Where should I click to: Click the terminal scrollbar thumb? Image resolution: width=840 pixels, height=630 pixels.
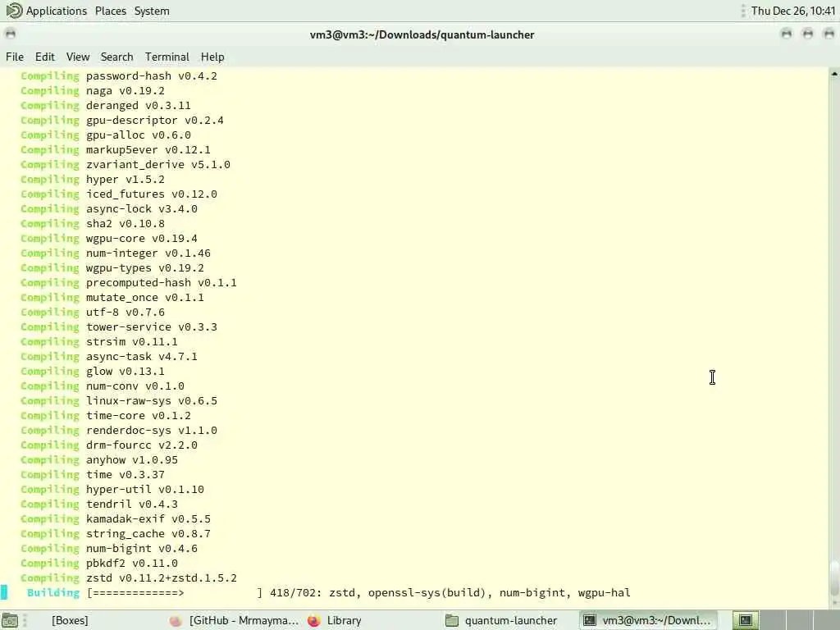[834, 578]
